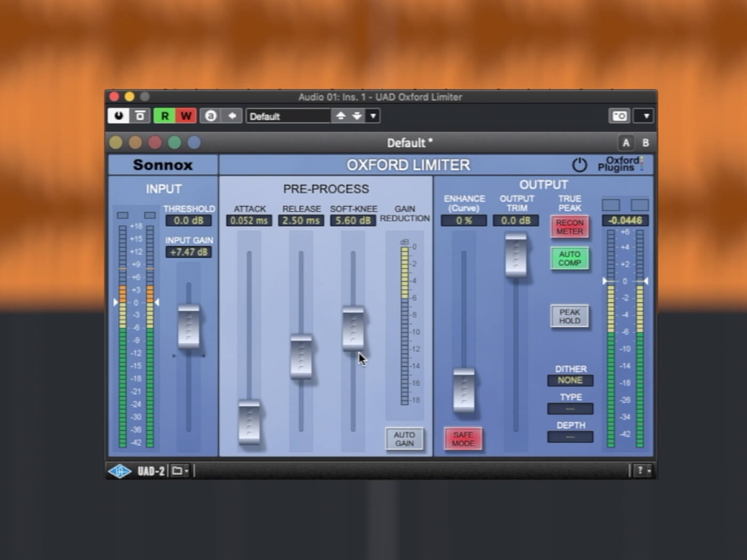747x560 pixels.
Task: Toggle SAFE MODE in the output section
Action: pyautogui.click(x=463, y=438)
